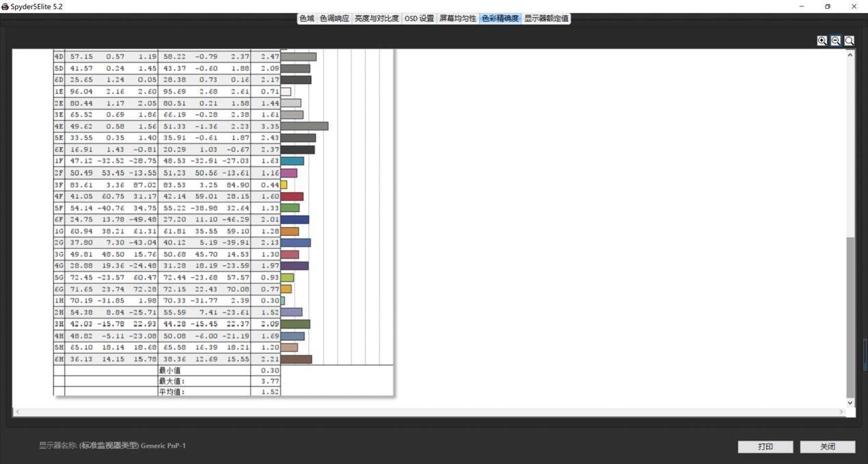
Task: Click the Spyder5Elite app icon in title bar
Action: tap(5, 6)
